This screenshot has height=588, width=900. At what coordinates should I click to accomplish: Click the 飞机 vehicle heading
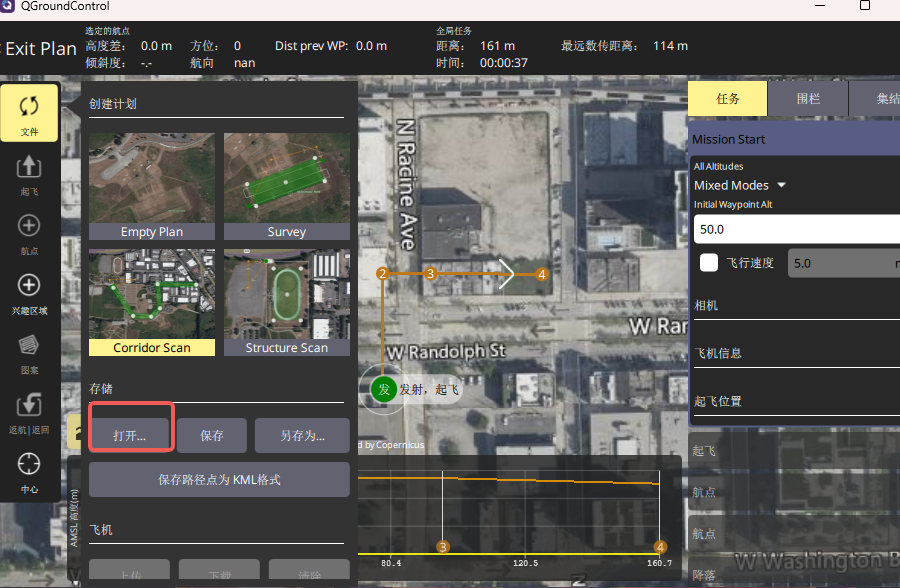pos(101,529)
